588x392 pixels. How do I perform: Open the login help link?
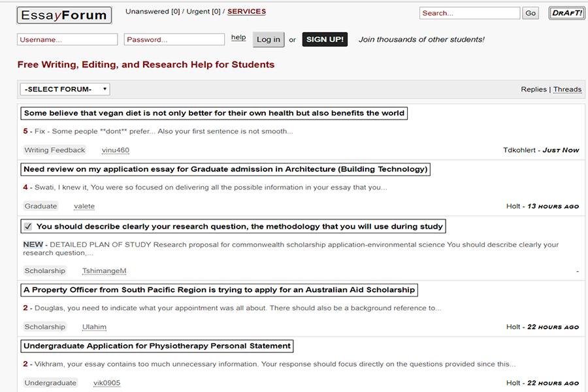[238, 38]
